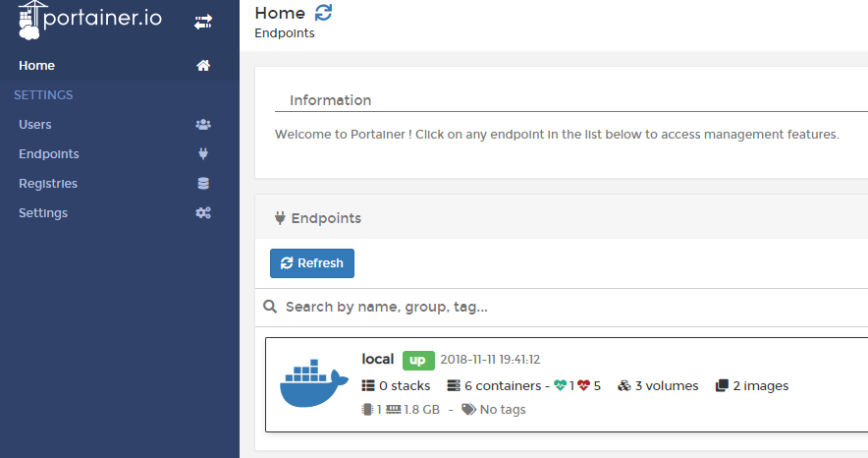The height and width of the screenshot is (458, 868).
Task: Click the Registries database icon
Action: [203, 184]
